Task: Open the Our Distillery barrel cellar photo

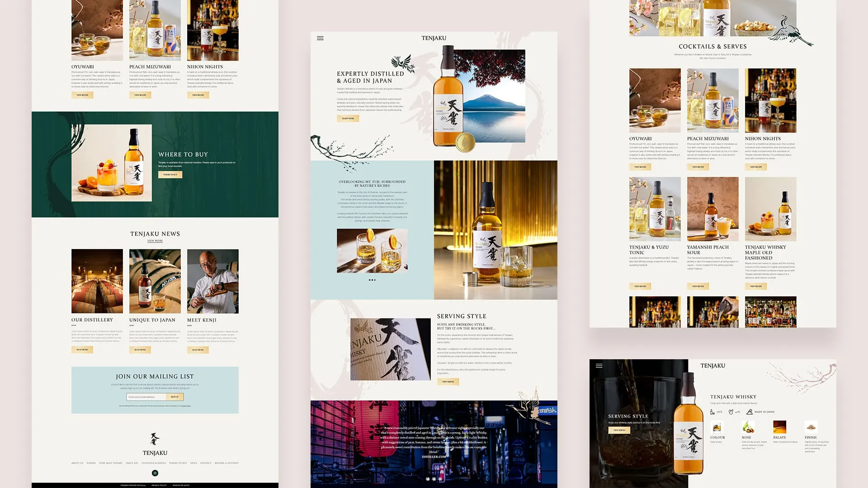Action: click(97, 282)
